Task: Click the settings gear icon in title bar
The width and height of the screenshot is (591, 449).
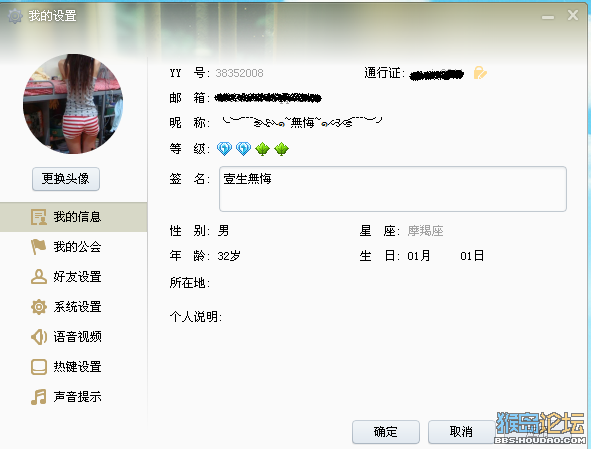Action: (15, 16)
